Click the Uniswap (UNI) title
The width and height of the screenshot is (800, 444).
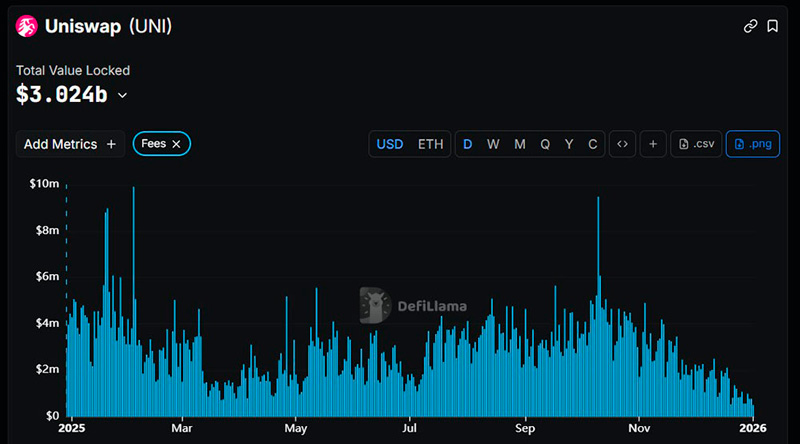point(108,26)
